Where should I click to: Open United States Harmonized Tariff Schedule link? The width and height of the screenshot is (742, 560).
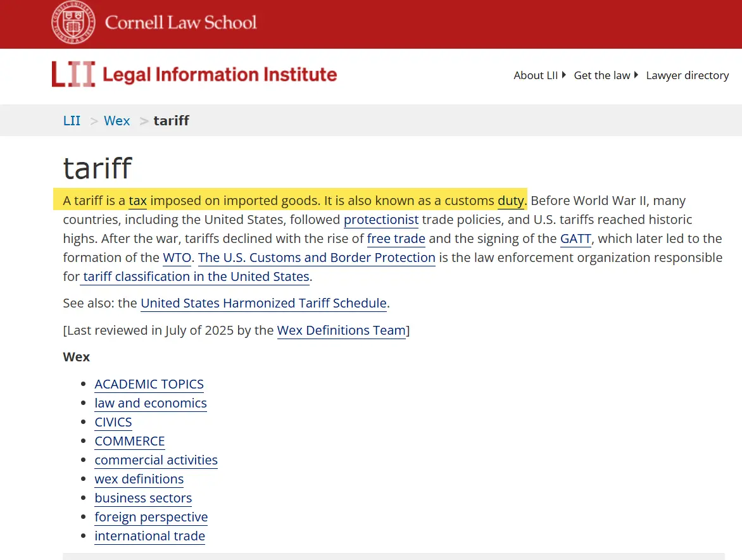click(263, 303)
